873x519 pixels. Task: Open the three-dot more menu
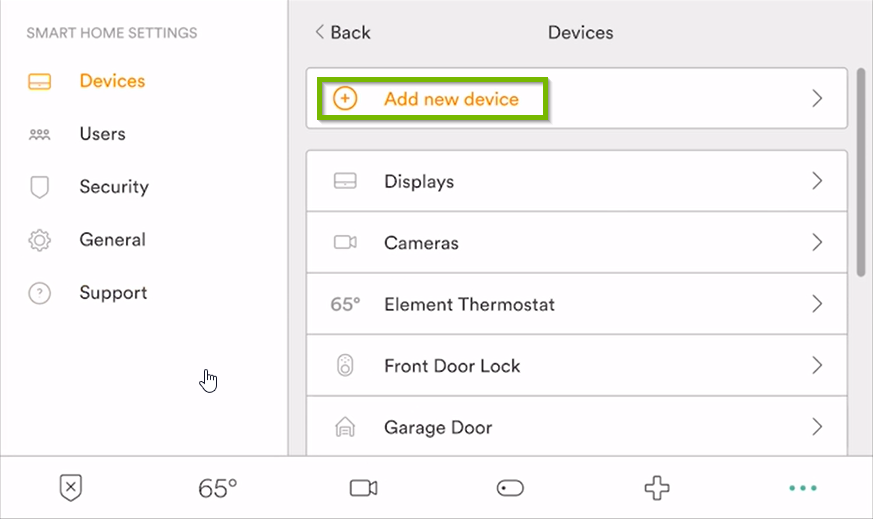803,488
